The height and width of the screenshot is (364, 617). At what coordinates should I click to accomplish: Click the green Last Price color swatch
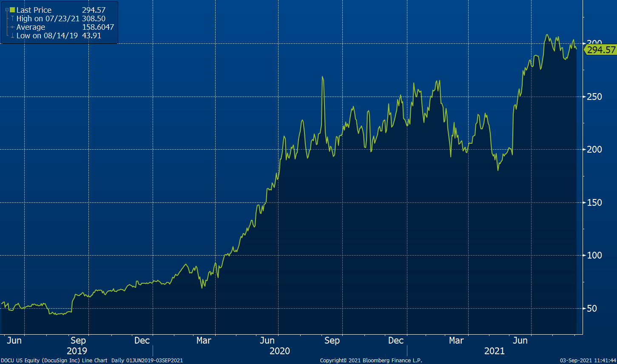(x=12, y=10)
